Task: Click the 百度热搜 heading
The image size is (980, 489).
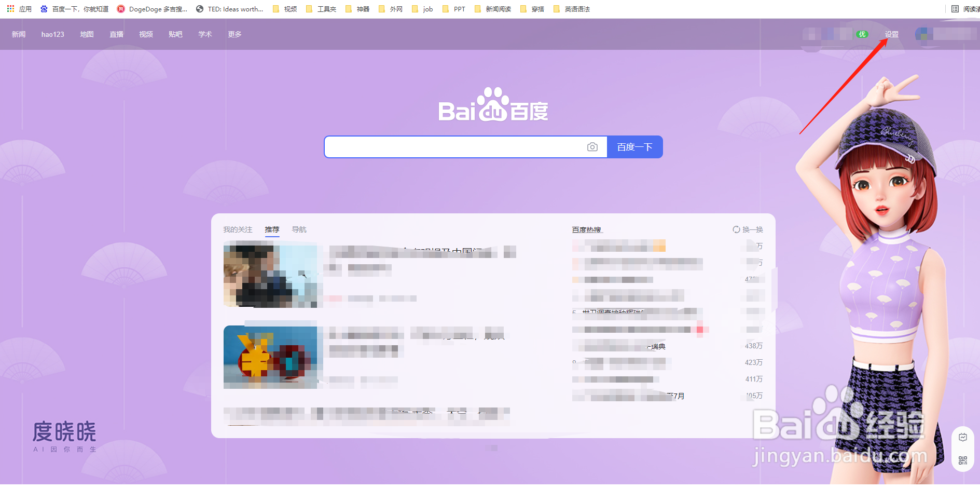Action: click(586, 229)
